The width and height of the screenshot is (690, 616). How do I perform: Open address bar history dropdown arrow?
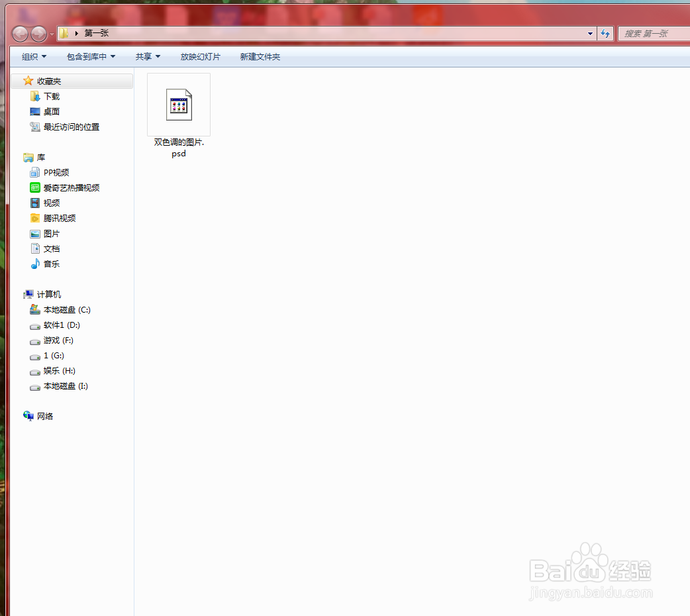[590, 34]
